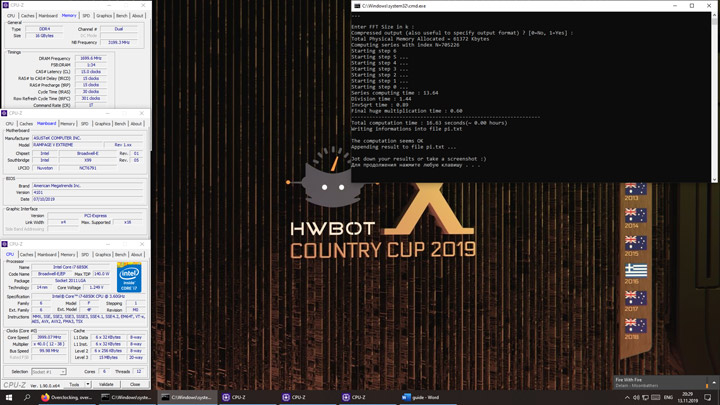Click the cmd scrollbar down arrow

(714, 180)
